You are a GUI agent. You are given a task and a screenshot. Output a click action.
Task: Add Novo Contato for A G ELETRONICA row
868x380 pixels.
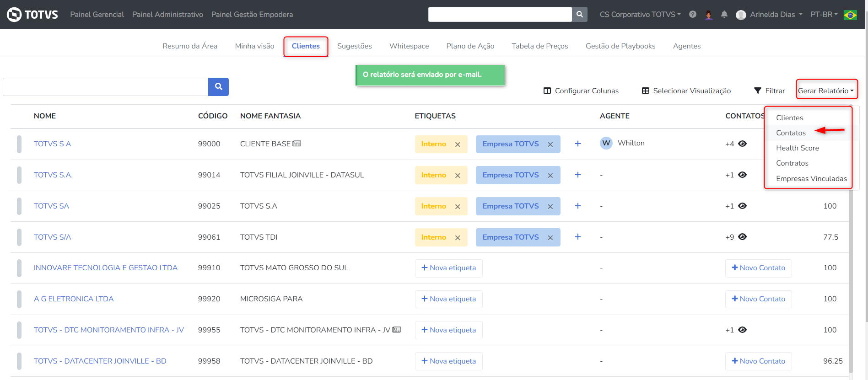pyautogui.click(x=758, y=299)
